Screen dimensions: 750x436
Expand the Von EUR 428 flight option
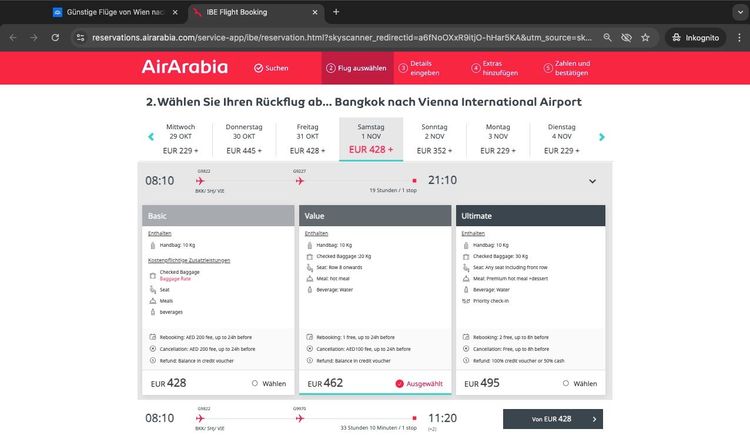552,419
